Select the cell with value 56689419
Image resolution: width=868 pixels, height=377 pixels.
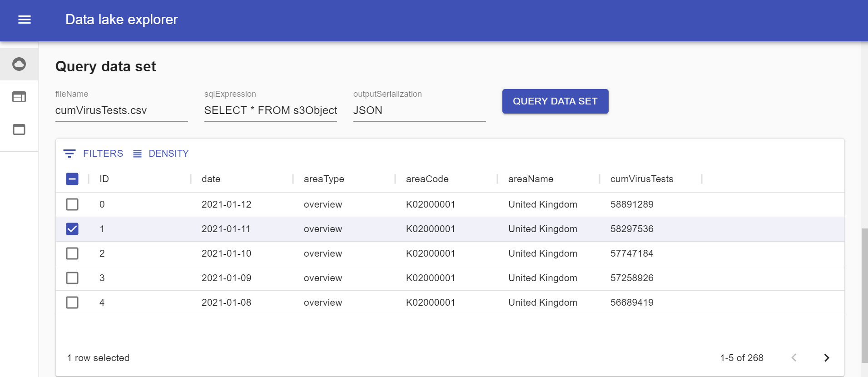(x=632, y=303)
